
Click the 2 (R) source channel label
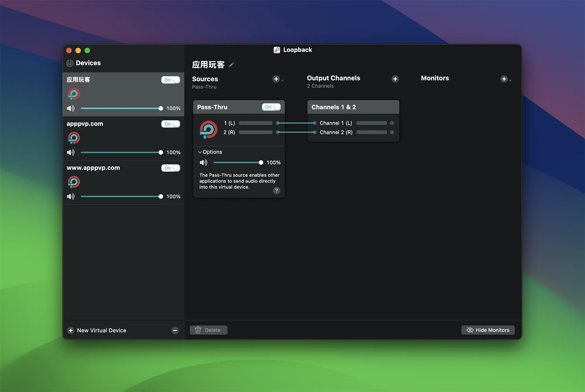(229, 132)
